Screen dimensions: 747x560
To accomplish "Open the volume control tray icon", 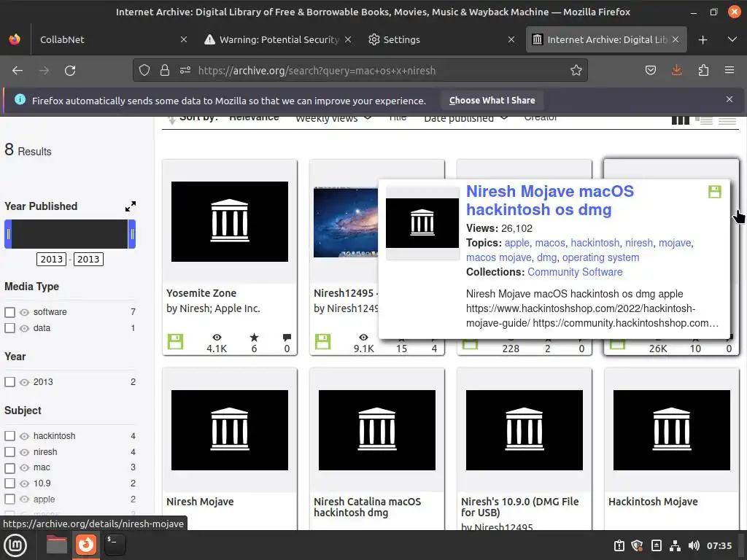I will pos(694,545).
